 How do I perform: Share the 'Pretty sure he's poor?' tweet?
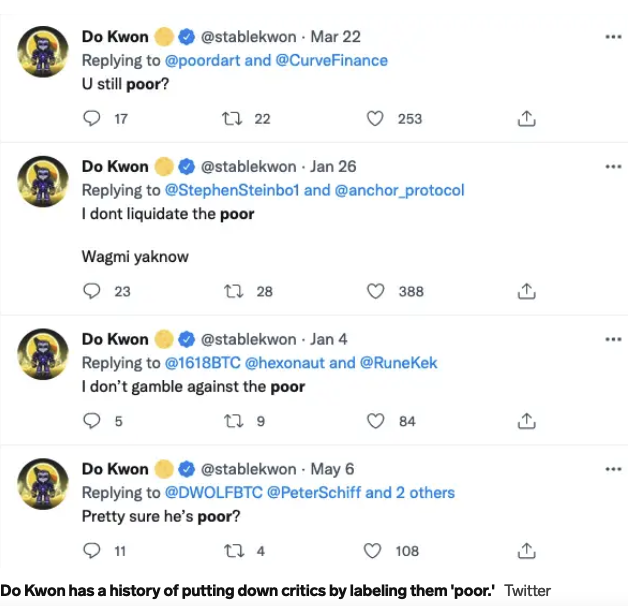tap(526, 551)
